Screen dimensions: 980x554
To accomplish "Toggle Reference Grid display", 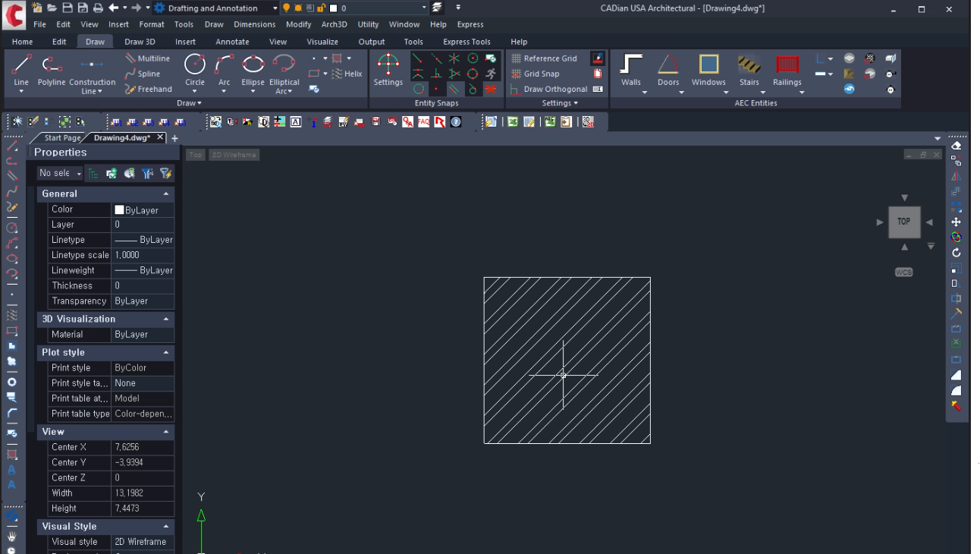I will coord(544,58).
